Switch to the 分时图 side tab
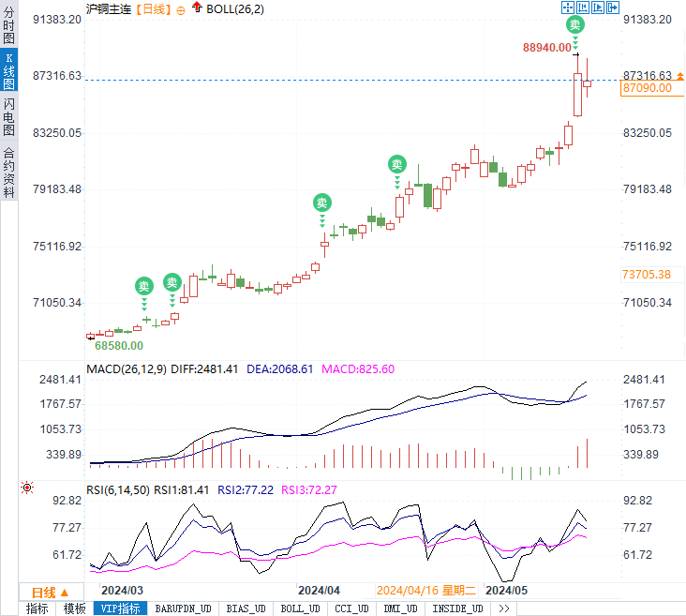The height and width of the screenshot is (616, 686). coord(8,26)
